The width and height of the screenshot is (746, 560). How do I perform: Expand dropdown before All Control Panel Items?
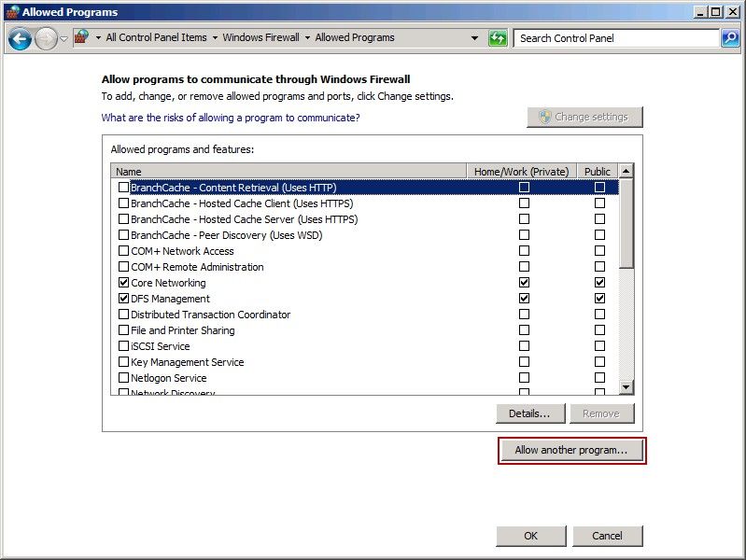pyautogui.click(x=98, y=37)
